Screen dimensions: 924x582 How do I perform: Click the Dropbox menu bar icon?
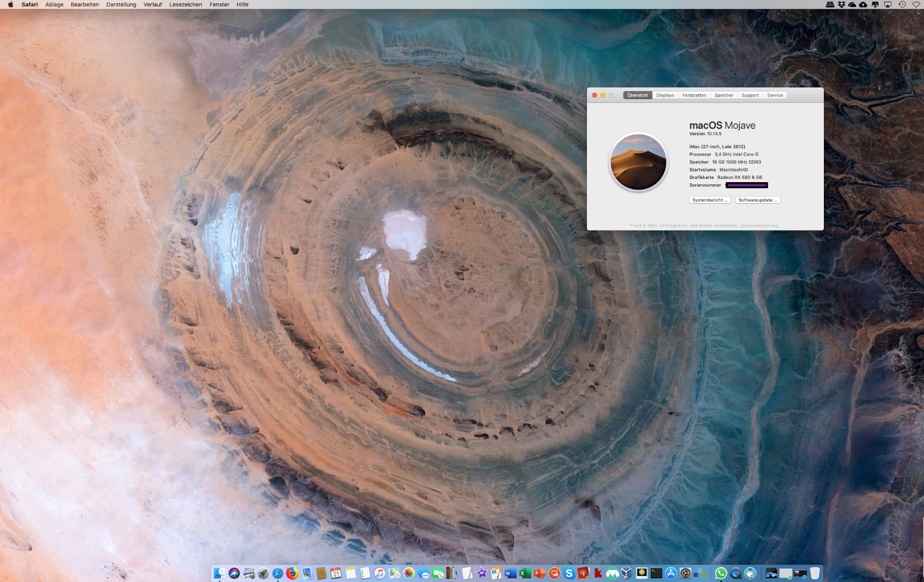841,4
